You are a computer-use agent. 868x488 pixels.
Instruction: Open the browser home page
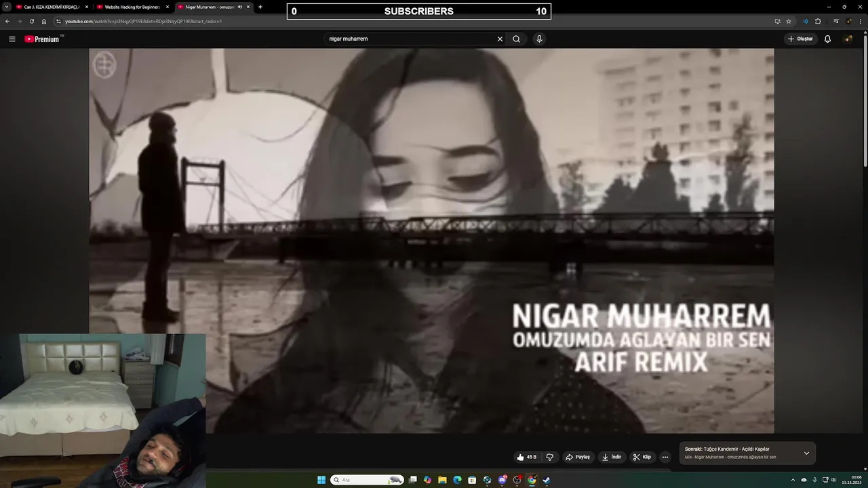[x=44, y=21]
